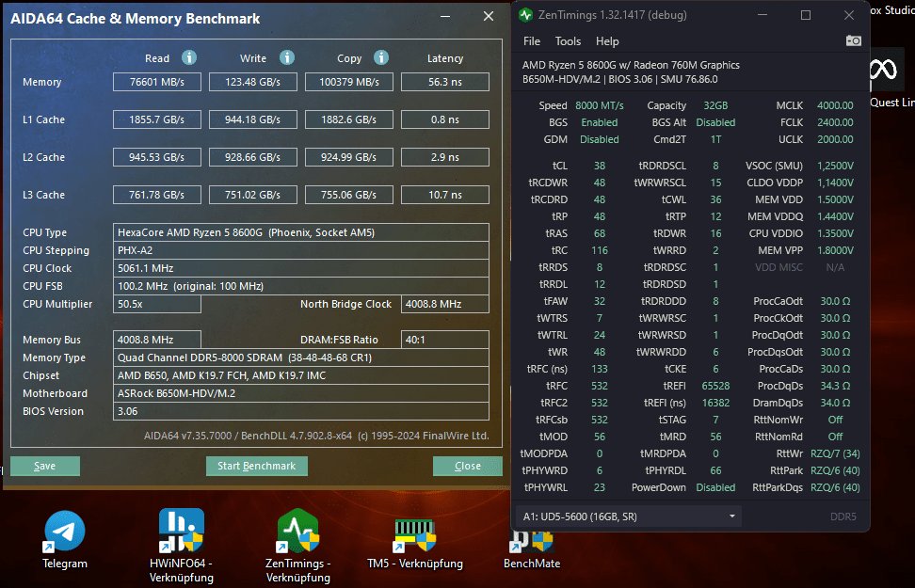
Task: Click the AMD Ryzen 5 8600G header text in ZenTimings
Action: pos(631,65)
